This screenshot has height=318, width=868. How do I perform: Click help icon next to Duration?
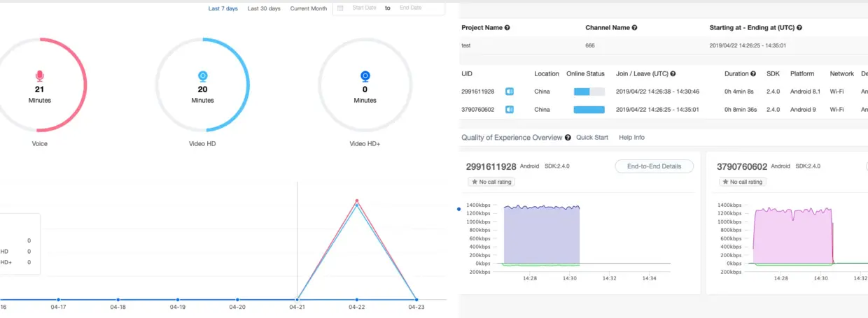click(753, 73)
